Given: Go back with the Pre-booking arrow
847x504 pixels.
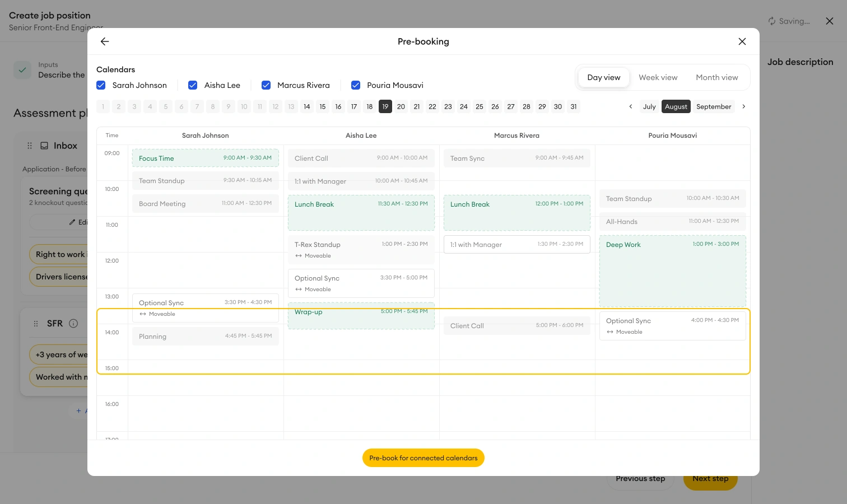Looking at the screenshot, I should [x=105, y=41].
